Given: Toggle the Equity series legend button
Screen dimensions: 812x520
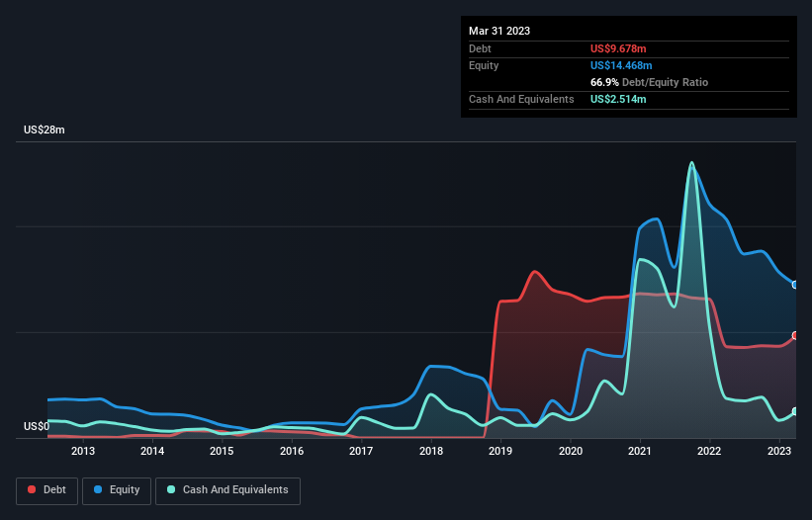Looking at the screenshot, I should click(x=117, y=490).
